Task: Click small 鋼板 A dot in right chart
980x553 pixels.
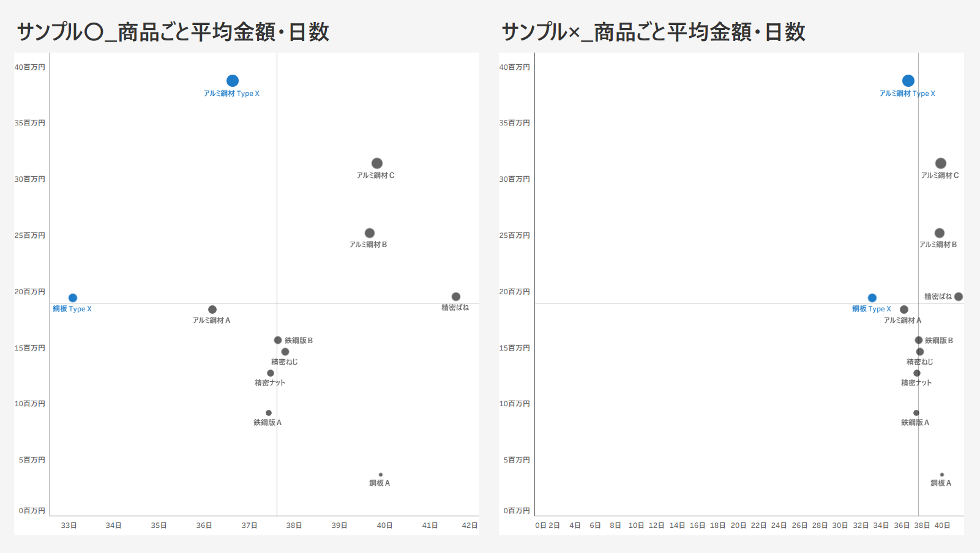Action: 942,475
